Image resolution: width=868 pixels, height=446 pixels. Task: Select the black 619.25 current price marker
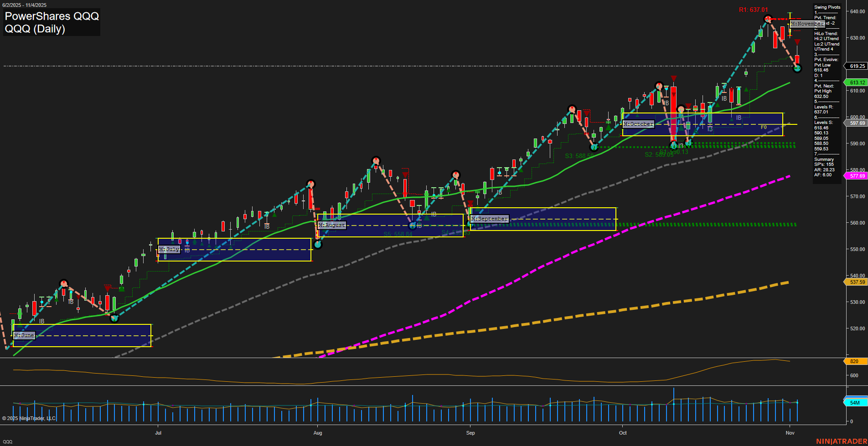coord(857,66)
